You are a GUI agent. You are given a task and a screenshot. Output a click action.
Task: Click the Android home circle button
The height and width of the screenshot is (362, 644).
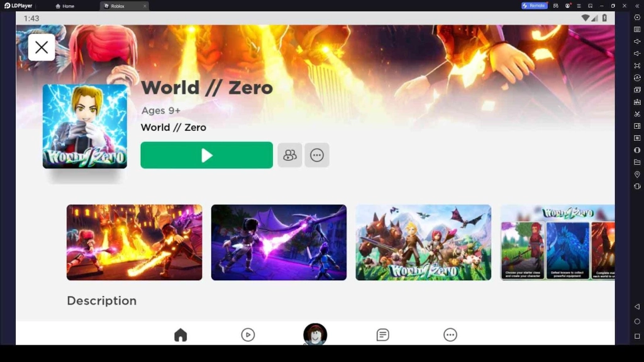pyautogui.click(x=637, y=321)
